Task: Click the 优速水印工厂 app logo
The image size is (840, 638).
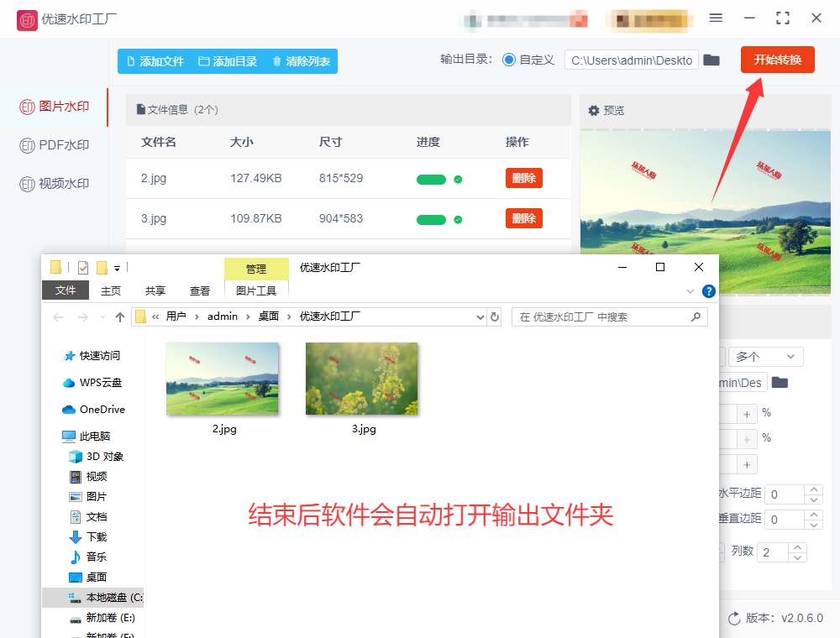Action: [28, 20]
